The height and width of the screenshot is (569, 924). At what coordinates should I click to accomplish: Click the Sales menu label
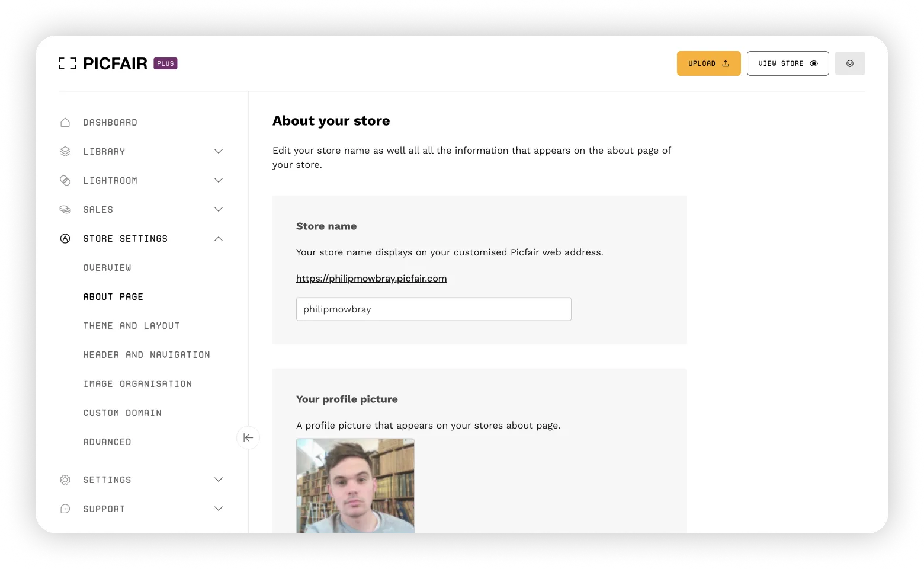pyautogui.click(x=98, y=210)
